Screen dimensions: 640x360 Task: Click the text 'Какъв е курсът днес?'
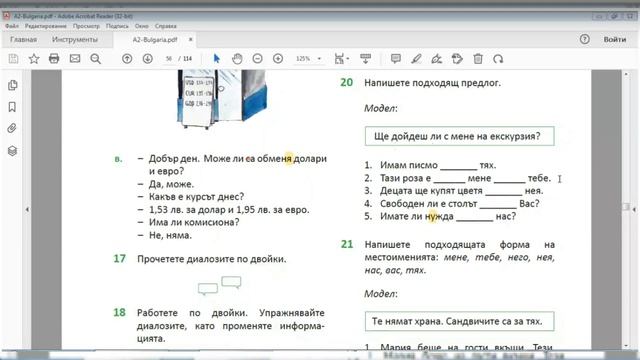(196, 197)
